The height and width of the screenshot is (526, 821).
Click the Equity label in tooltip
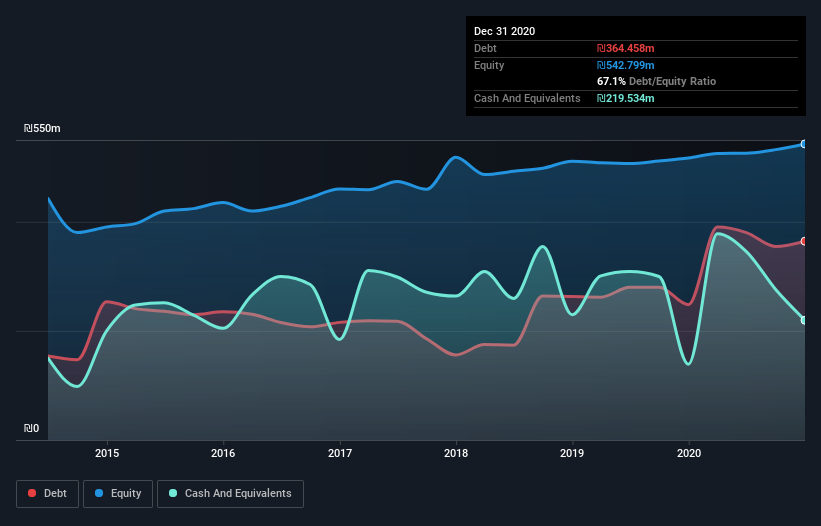(x=489, y=65)
